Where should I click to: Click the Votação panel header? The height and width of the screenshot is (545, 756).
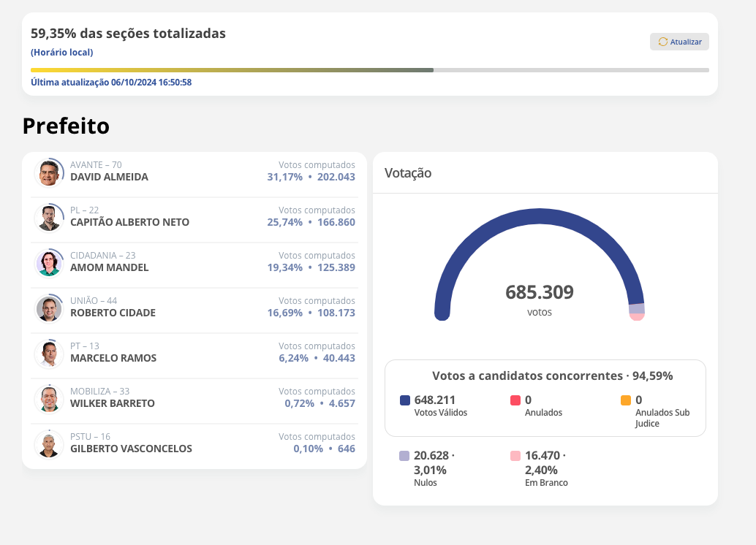point(408,173)
